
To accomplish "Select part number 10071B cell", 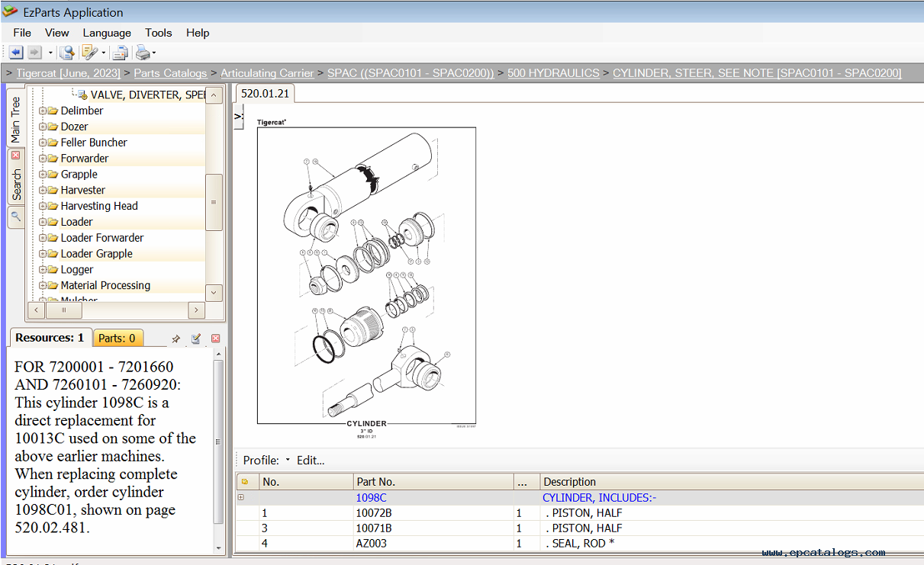I will (x=433, y=528).
